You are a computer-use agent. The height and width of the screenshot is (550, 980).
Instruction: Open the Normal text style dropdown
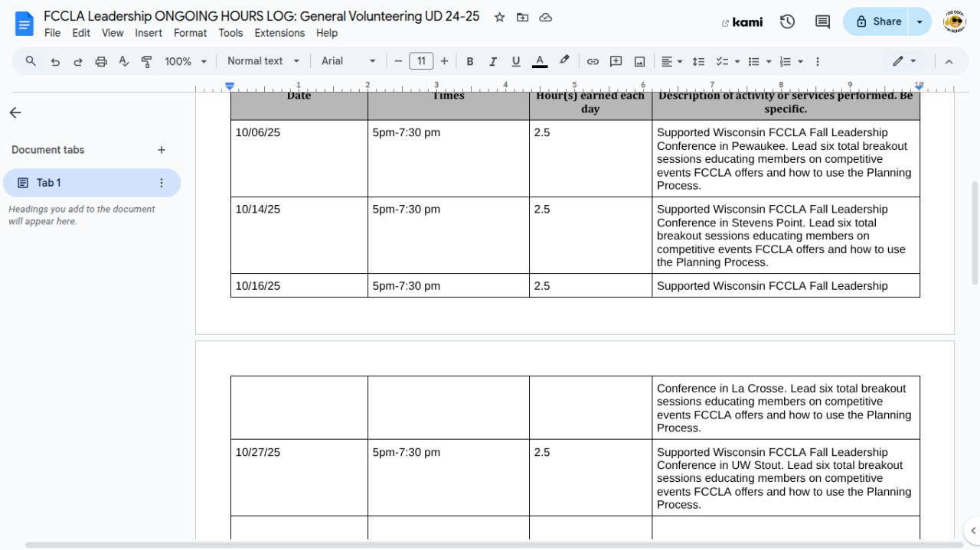pos(263,61)
